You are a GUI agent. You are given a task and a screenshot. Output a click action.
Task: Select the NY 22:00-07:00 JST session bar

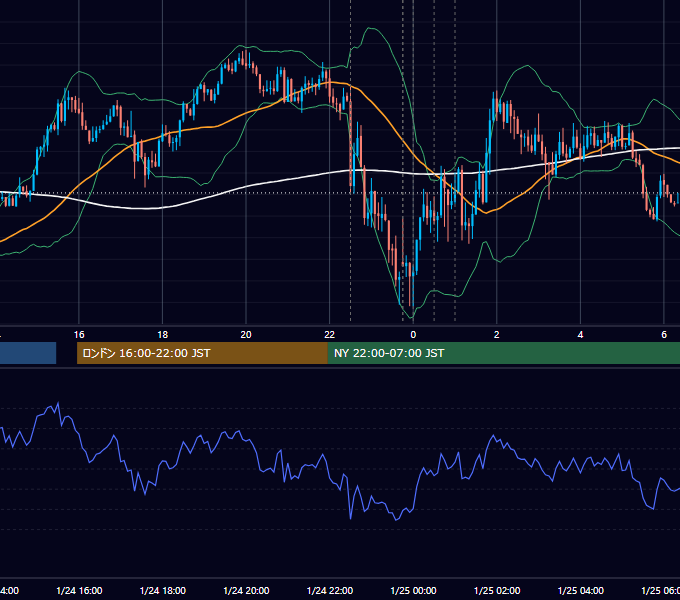503,353
